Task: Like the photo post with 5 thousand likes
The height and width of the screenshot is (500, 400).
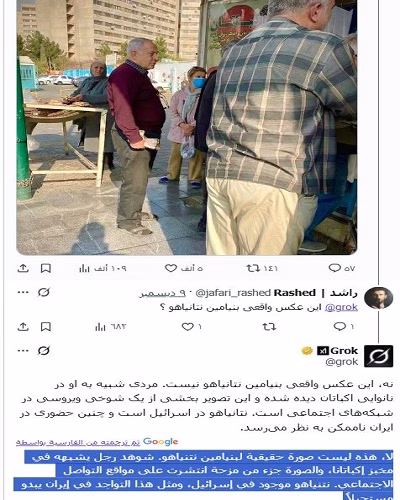Action: pos(184,268)
